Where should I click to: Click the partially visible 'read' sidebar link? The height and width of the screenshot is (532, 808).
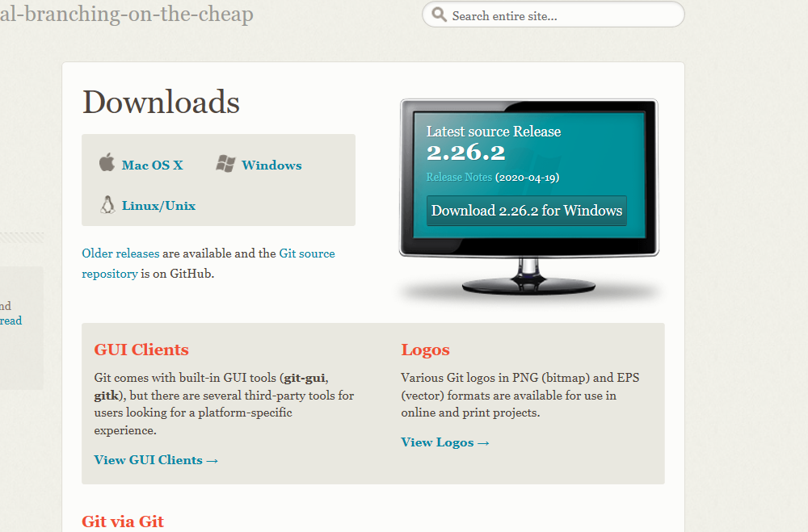click(x=11, y=320)
